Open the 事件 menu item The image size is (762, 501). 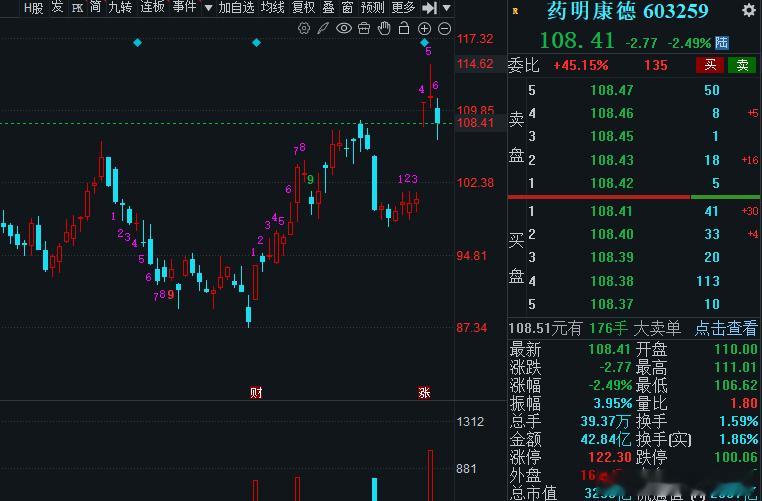click(185, 7)
